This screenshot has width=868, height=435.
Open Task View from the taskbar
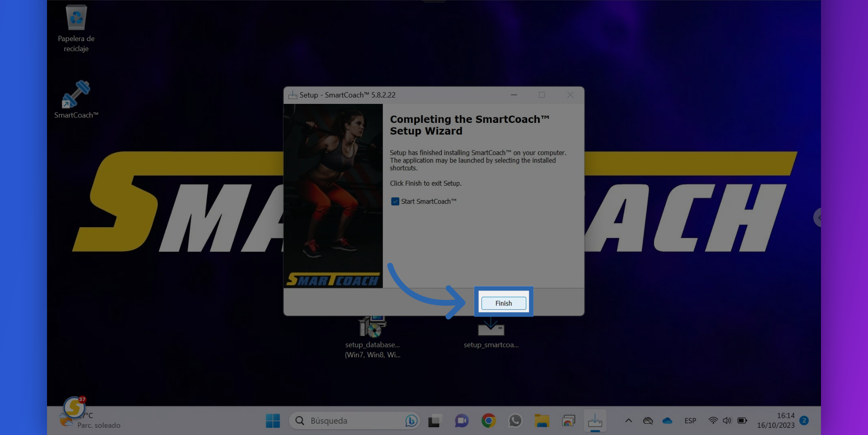434,421
